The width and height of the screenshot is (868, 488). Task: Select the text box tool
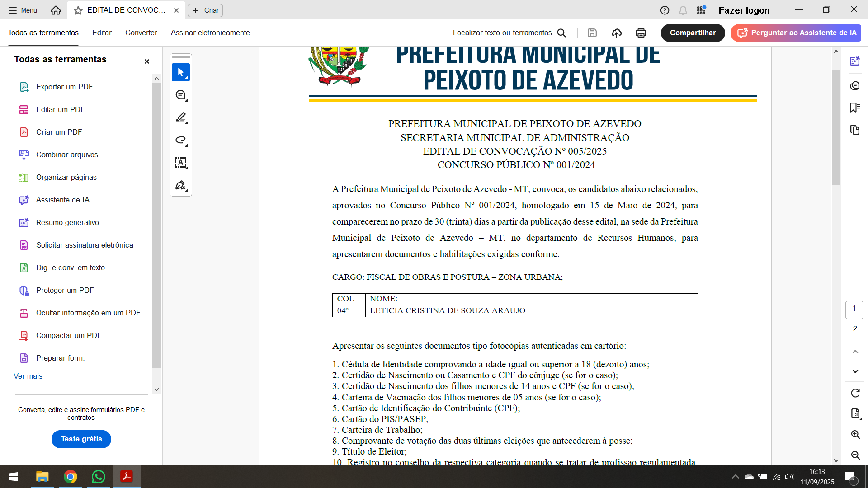(x=181, y=163)
